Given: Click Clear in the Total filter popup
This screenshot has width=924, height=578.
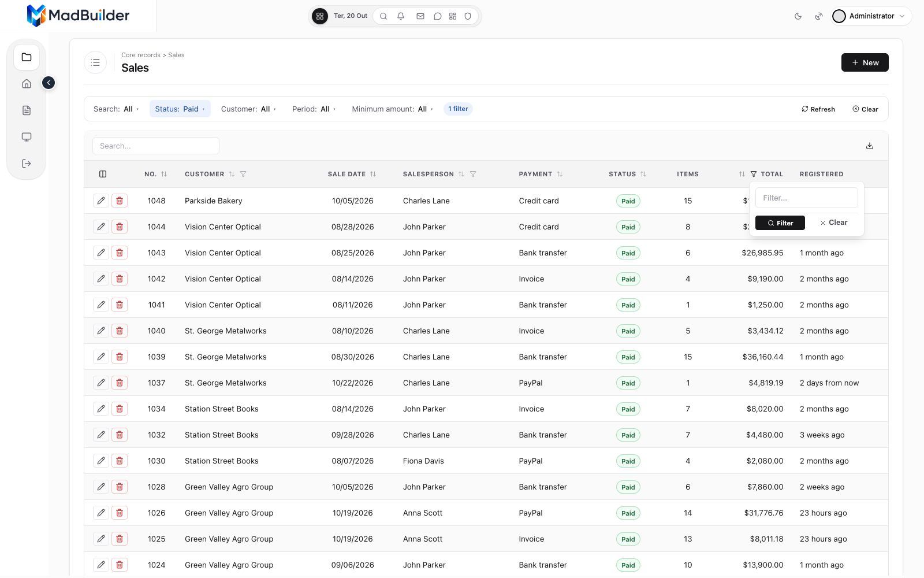Looking at the screenshot, I should pyautogui.click(x=834, y=223).
